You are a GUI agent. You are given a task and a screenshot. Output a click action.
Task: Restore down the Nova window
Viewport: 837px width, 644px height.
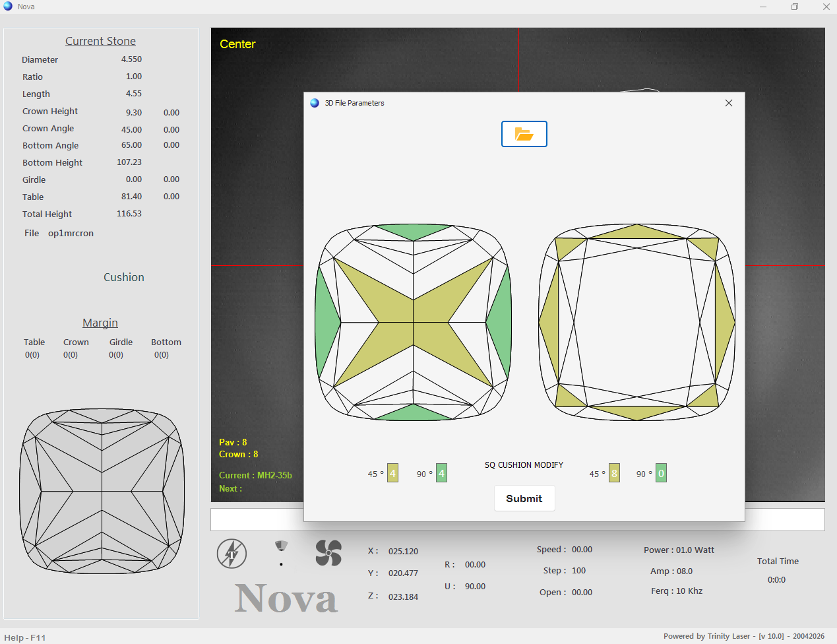coord(794,7)
